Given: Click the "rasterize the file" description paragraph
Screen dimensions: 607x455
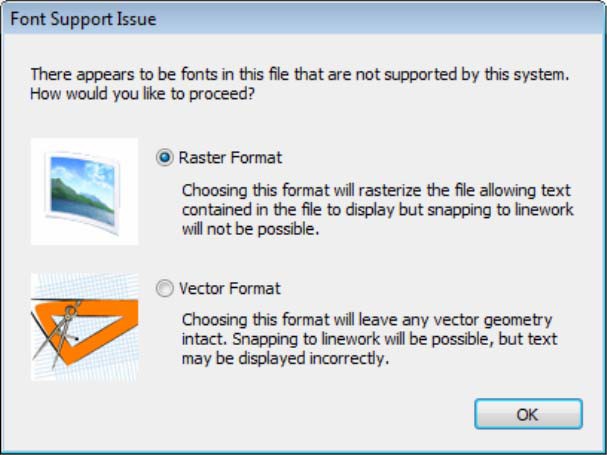Looking at the screenshot, I should (x=377, y=209).
